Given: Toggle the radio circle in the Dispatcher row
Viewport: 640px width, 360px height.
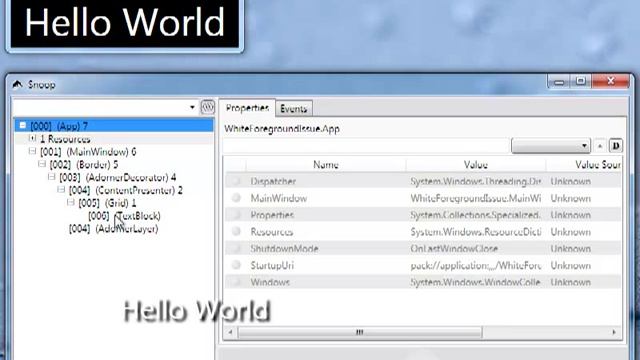Looking at the screenshot, I should [236, 181].
